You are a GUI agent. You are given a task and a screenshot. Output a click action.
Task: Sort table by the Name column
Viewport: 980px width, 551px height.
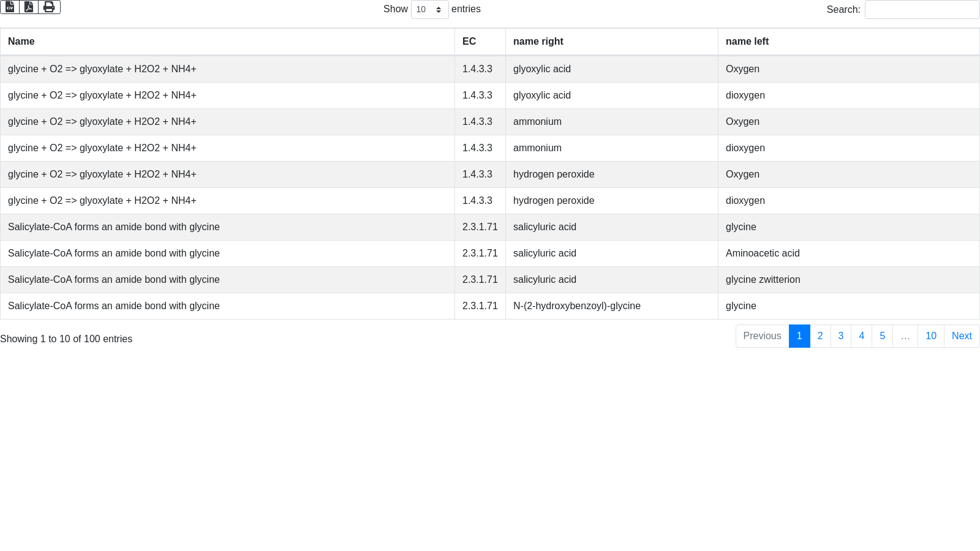point(21,42)
